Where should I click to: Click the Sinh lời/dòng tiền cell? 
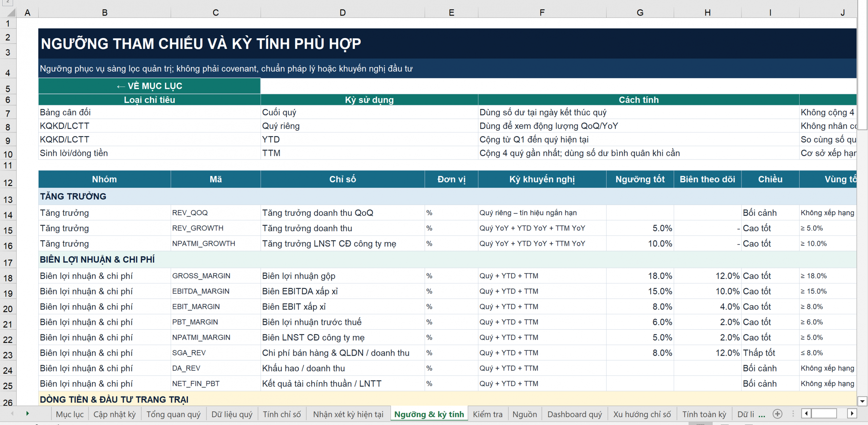(149, 153)
